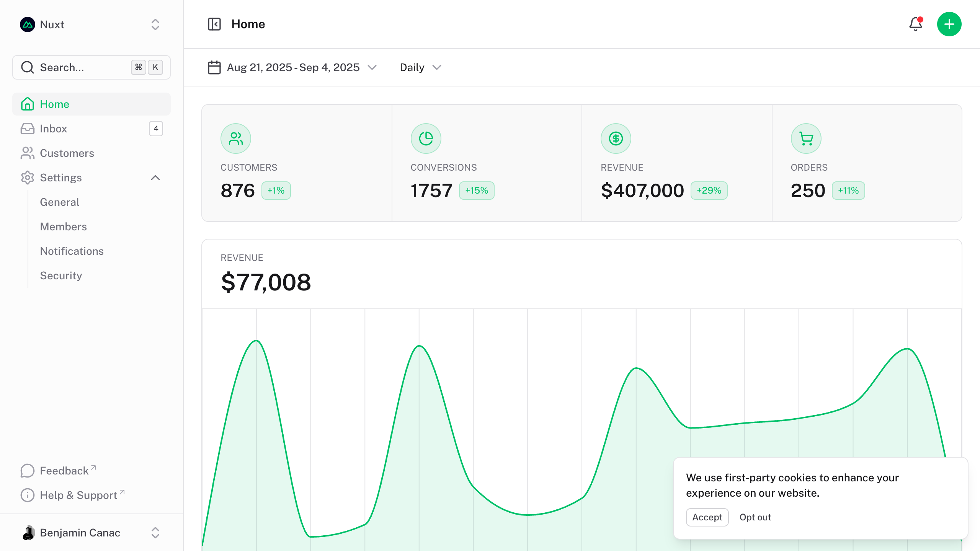Click the Feedback speech bubble icon
This screenshot has height=551, width=980.
27,471
